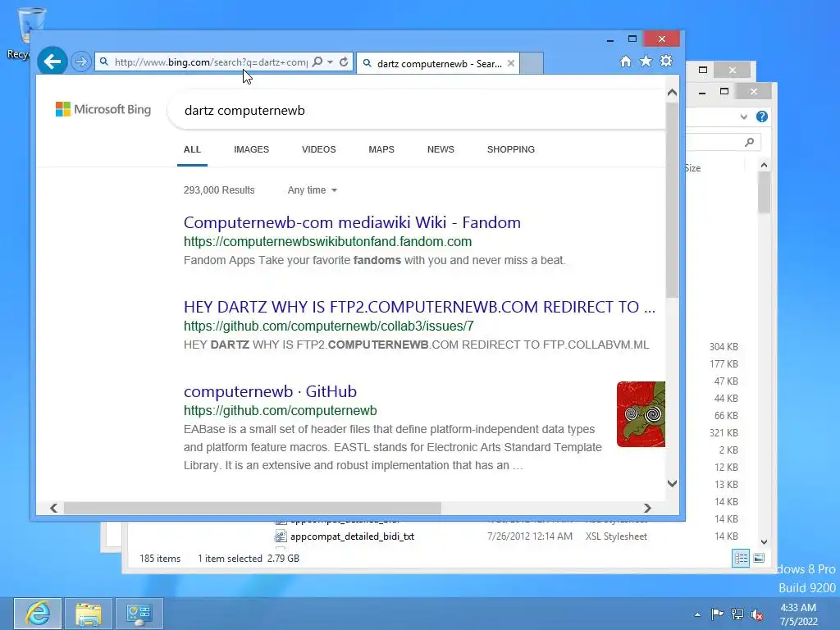Refresh the page with the reload icon
The height and width of the screenshot is (630, 840).
click(x=344, y=62)
